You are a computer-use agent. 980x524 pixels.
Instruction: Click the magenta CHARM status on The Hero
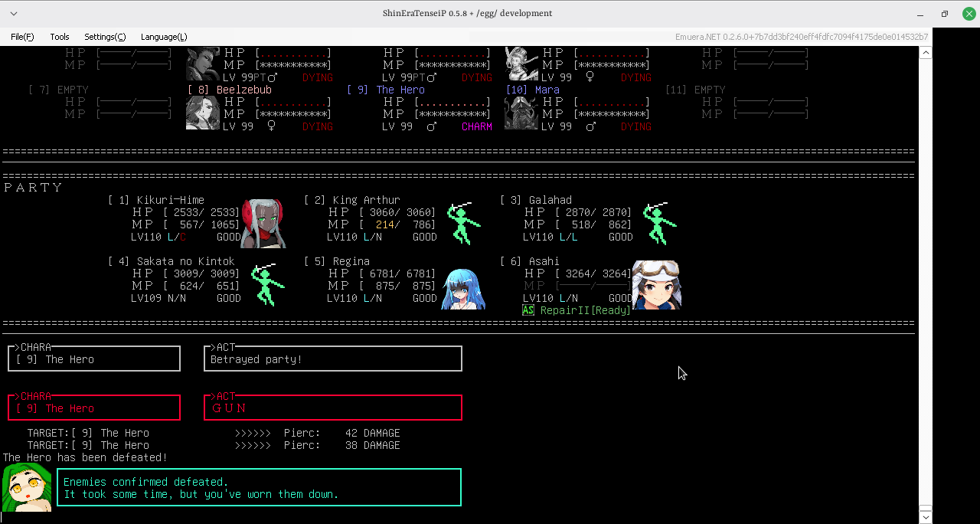(477, 126)
